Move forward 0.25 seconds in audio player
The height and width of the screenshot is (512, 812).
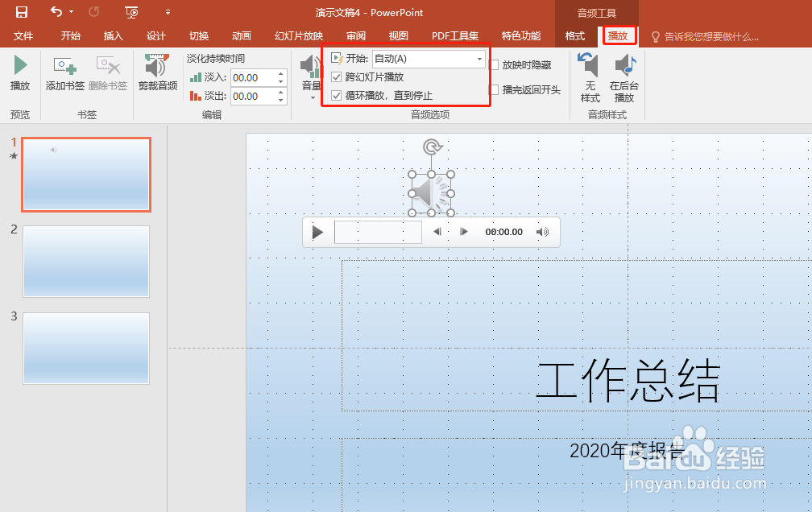(x=463, y=232)
